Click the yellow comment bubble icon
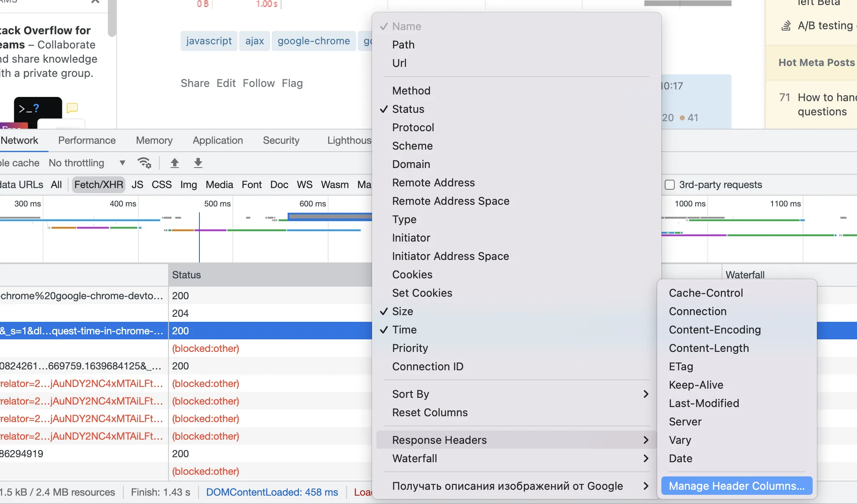Screen dimensions: 857x504 pos(72,108)
